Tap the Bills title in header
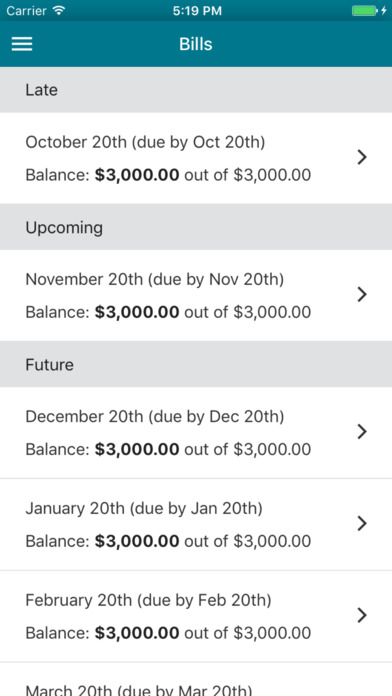This screenshot has width=392, height=696. (x=196, y=44)
